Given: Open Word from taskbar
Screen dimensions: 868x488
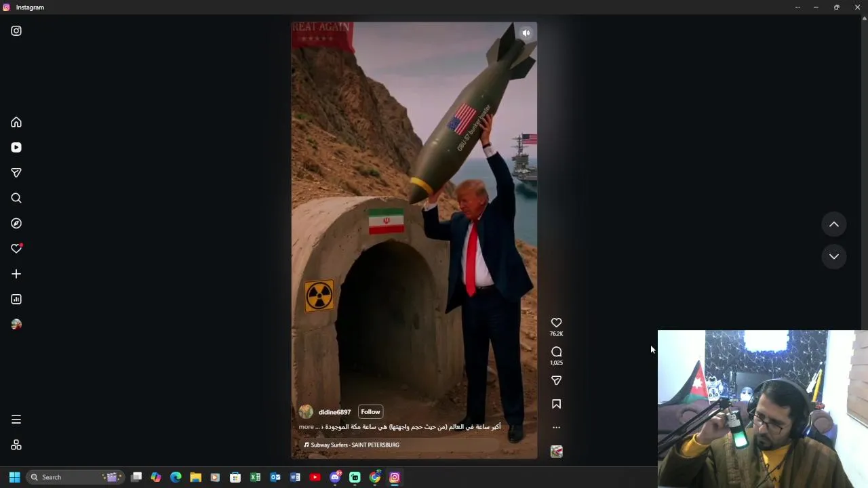Looking at the screenshot, I should (295, 477).
